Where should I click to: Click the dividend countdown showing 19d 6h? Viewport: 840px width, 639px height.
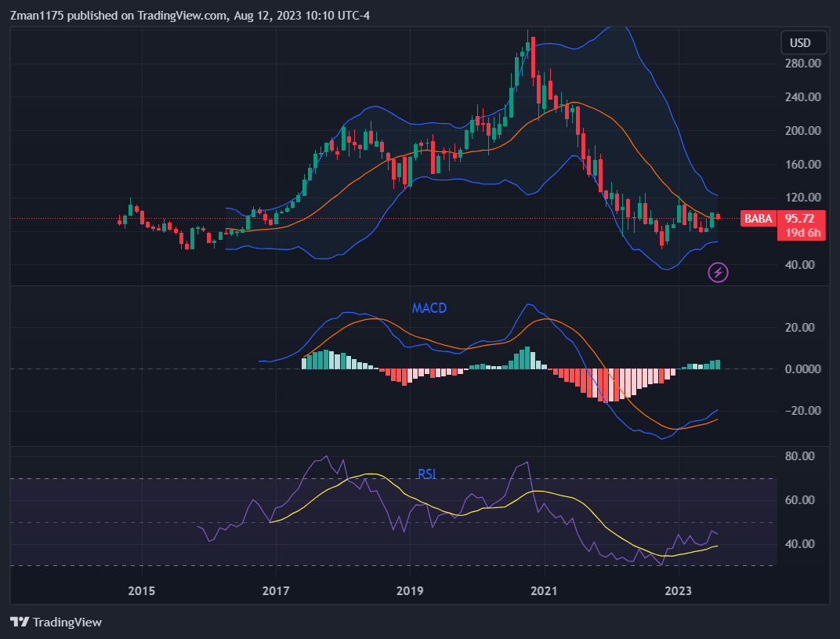[x=802, y=233]
